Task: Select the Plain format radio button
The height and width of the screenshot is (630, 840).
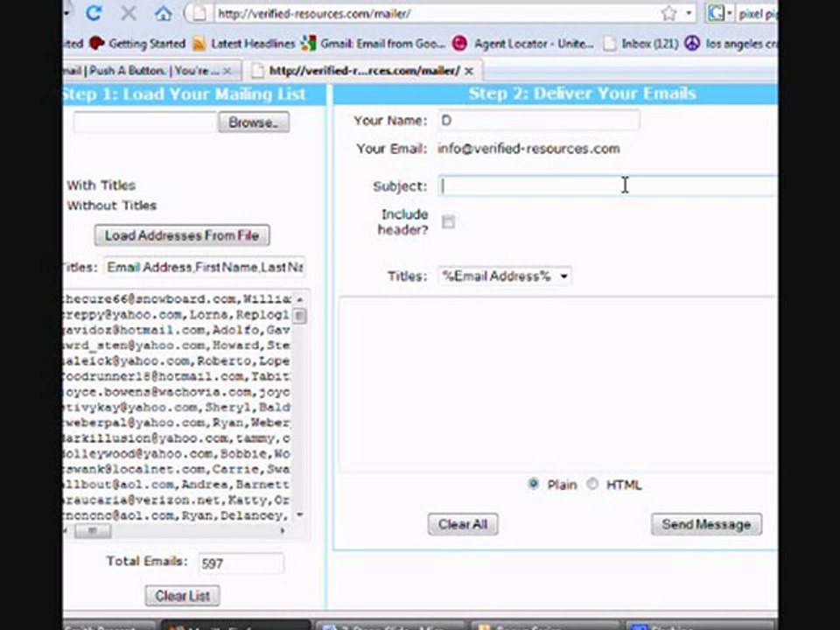Action: click(x=533, y=484)
